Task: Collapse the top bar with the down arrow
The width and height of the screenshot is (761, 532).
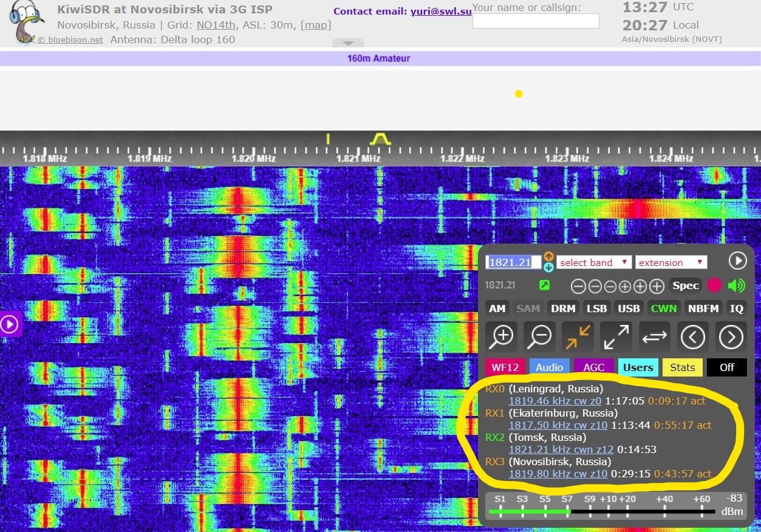Action: point(348,44)
